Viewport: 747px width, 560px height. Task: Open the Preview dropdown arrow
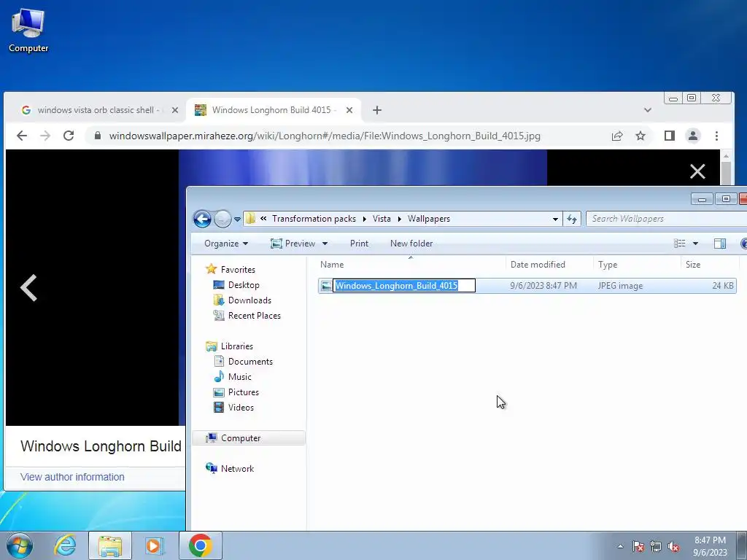pos(325,244)
